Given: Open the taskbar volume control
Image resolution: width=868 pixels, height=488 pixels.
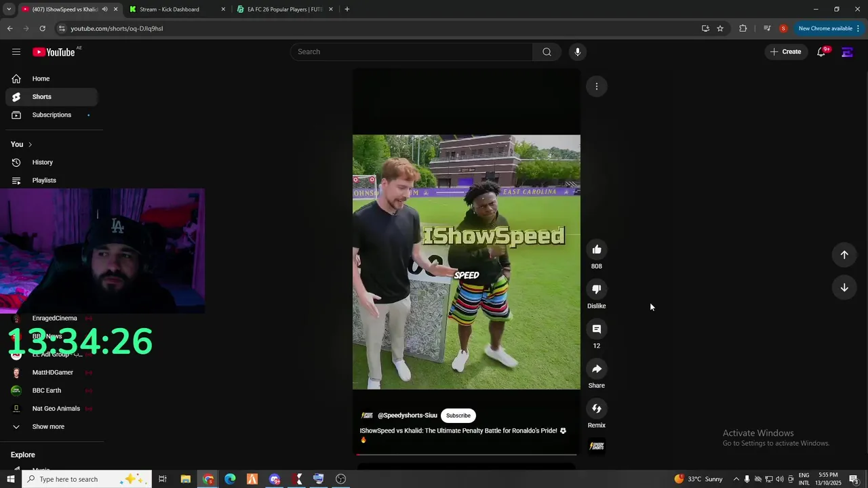Looking at the screenshot, I should click(780, 479).
